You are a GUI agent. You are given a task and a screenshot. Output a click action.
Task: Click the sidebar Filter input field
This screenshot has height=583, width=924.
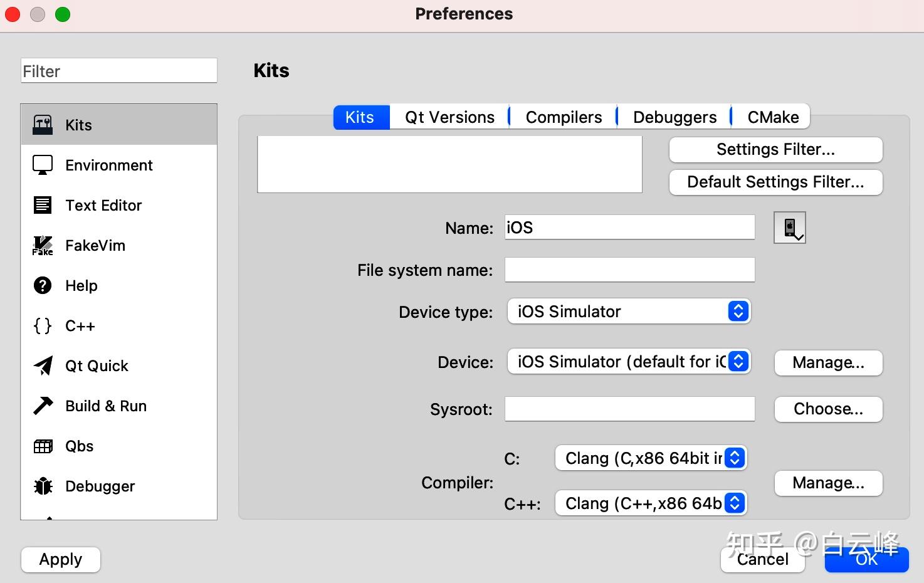(x=119, y=71)
